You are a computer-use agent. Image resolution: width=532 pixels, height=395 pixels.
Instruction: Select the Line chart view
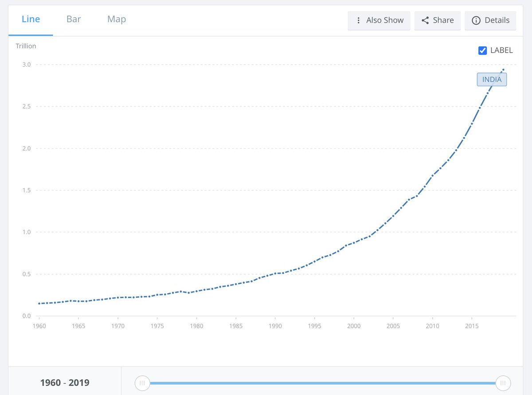31,19
